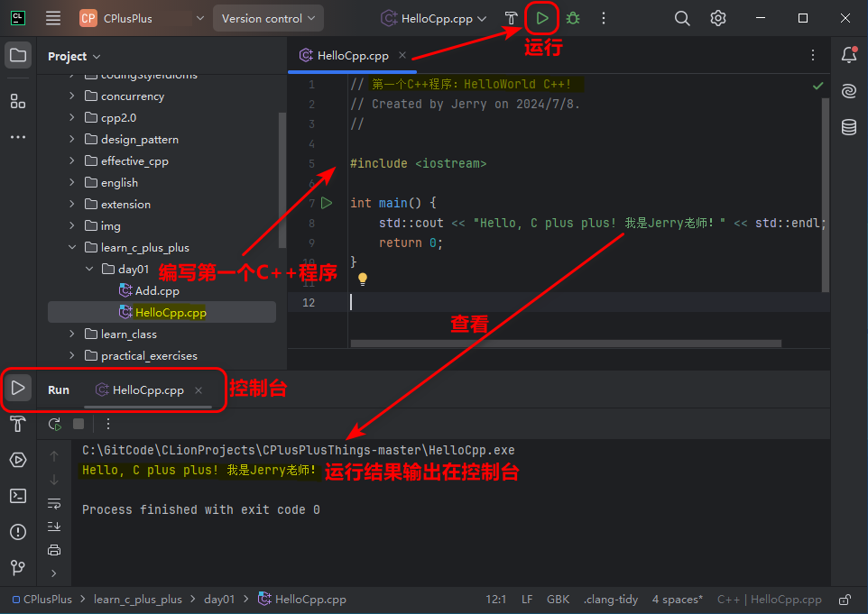Toggle scroll to end of console
The height and width of the screenshot is (614, 868).
point(54,527)
